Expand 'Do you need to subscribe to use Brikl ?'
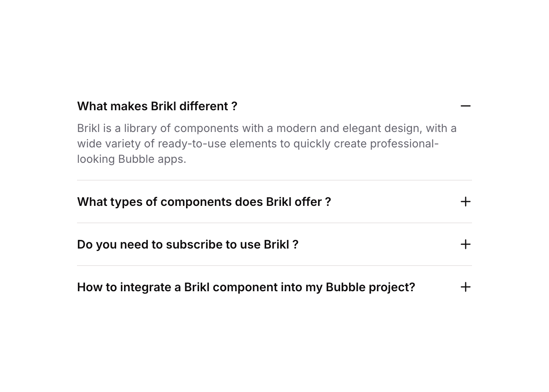This screenshot has width=549, height=392. tap(188, 245)
